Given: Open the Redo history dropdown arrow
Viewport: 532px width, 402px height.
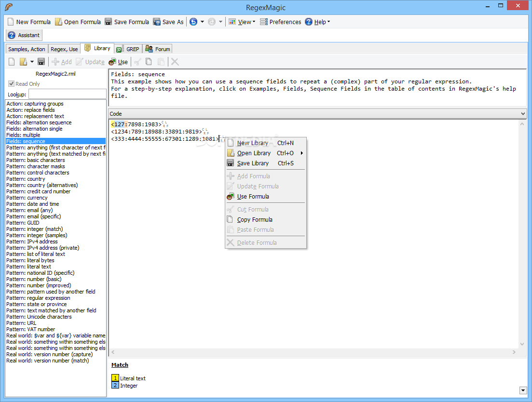Looking at the screenshot, I should coord(220,22).
